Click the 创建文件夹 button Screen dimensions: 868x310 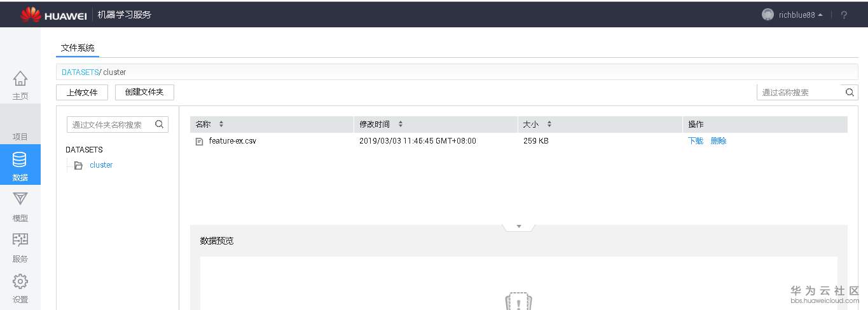[x=144, y=92]
